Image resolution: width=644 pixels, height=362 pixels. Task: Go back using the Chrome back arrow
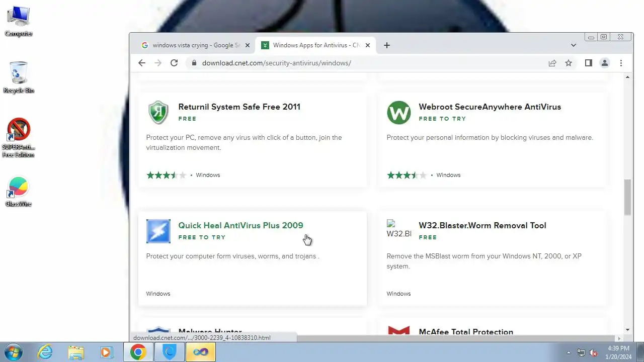click(x=142, y=63)
